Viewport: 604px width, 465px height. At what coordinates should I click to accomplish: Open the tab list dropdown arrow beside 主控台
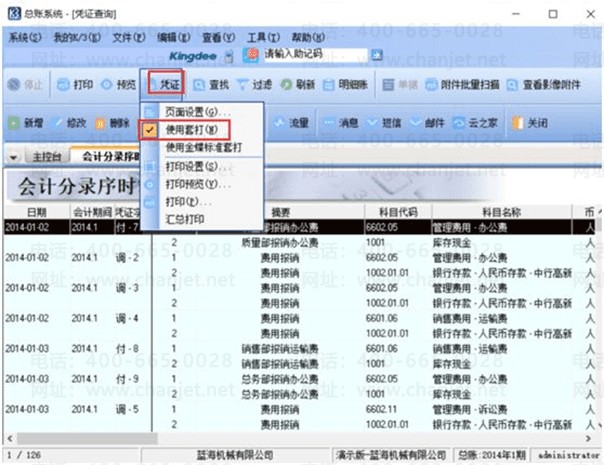tap(13, 157)
